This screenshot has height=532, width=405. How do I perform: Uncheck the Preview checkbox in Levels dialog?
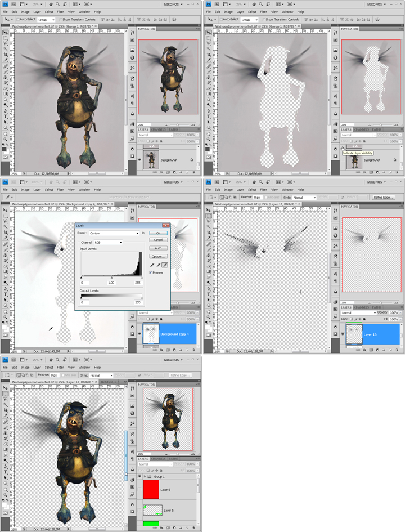pyautogui.click(x=151, y=272)
